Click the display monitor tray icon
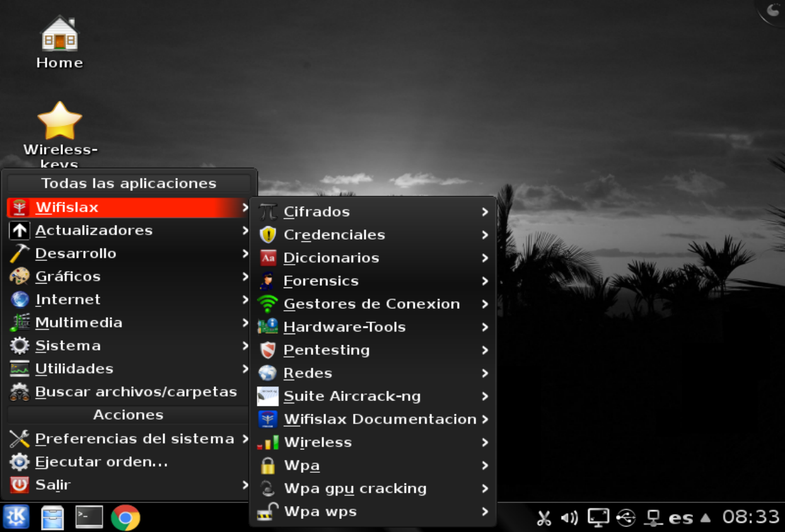The width and height of the screenshot is (785, 532). [x=598, y=518]
